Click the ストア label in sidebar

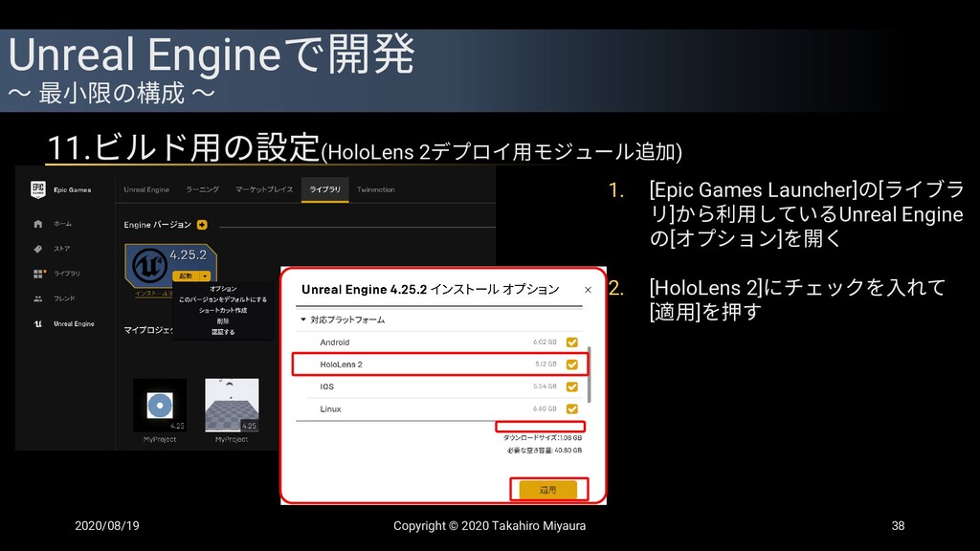tap(62, 249)
